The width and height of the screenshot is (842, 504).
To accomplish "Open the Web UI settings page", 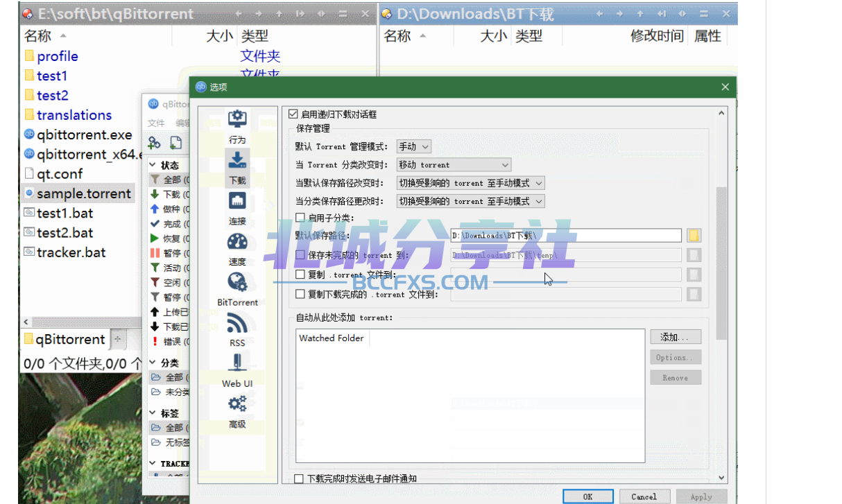I will tap(237, 371).
